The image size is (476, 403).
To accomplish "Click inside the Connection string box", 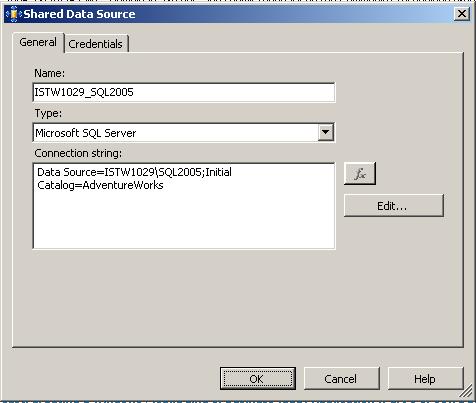I will tap(184, 206).
